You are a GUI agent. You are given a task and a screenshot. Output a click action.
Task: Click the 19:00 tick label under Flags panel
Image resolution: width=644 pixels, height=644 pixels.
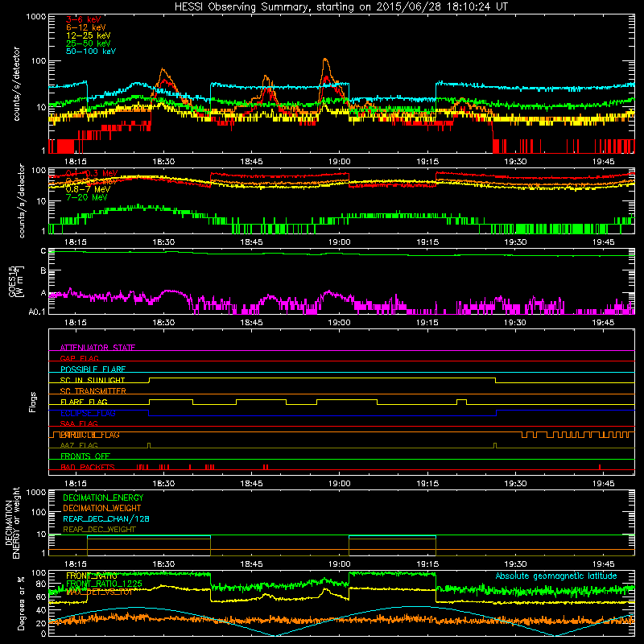339,484
